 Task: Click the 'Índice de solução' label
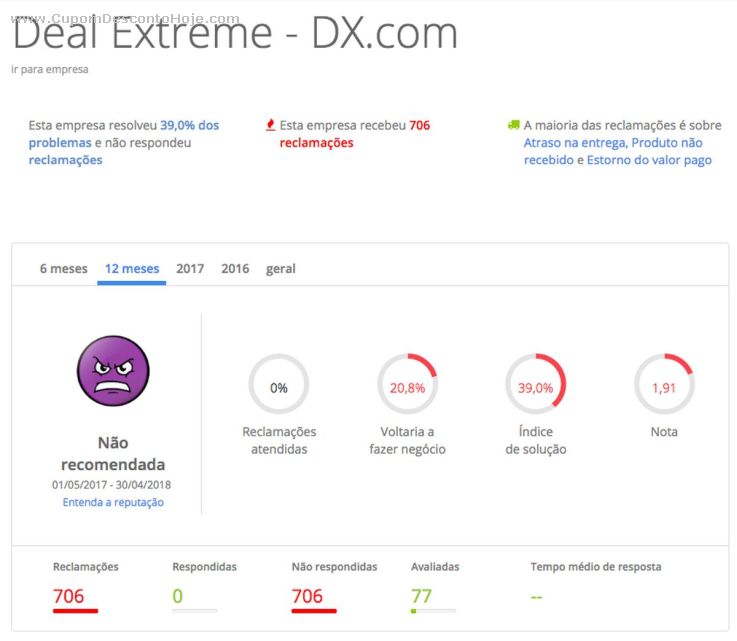tap(536, 440)
